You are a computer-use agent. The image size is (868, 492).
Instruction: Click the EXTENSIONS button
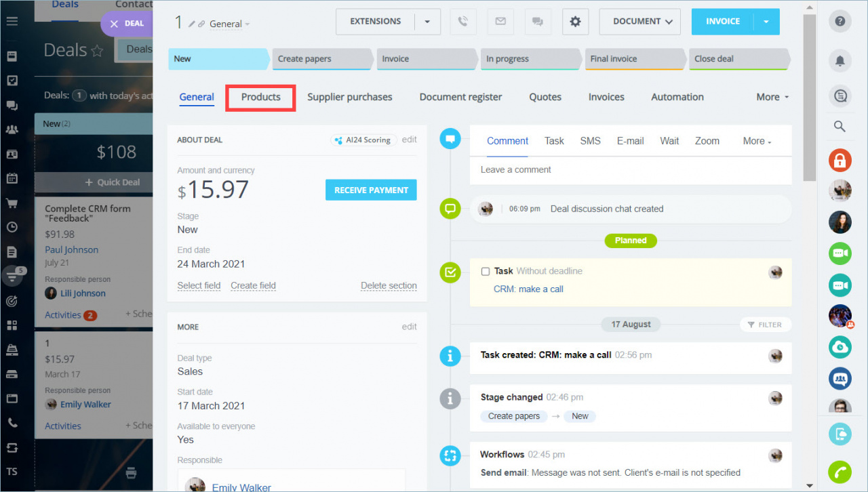pyautogui.click(x=375, y=22)
